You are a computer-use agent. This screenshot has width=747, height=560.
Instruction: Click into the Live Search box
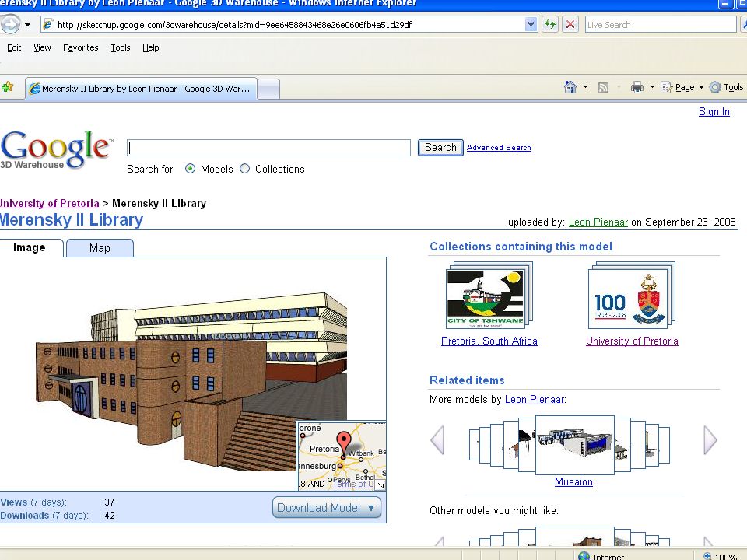(x=661, y=24)
